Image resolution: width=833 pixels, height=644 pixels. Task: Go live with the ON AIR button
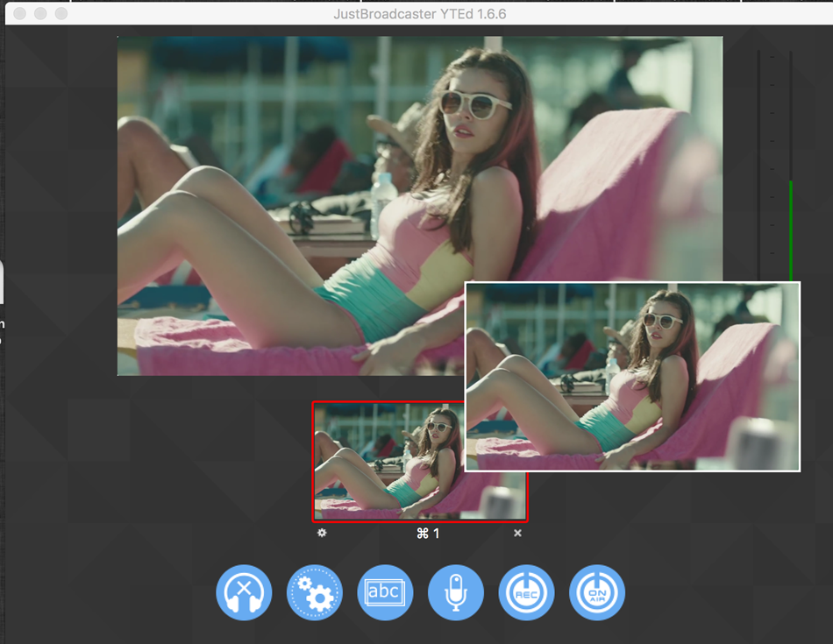click(597, 593)
